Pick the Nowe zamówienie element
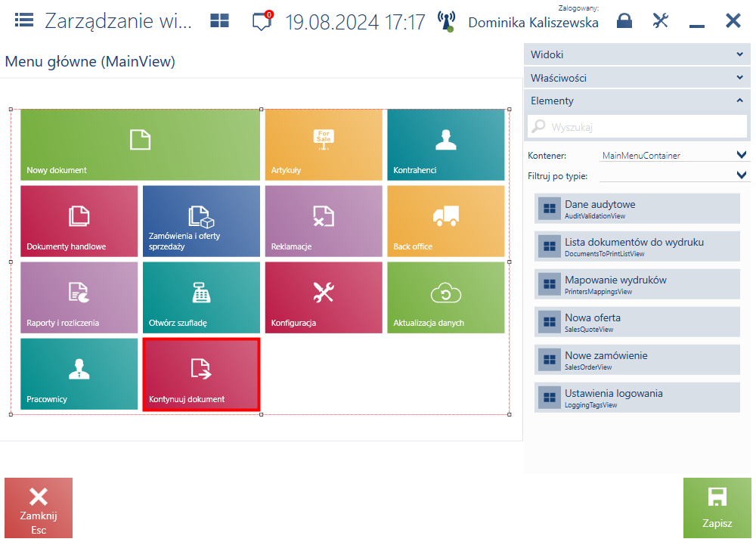756x545 pixels. (637, 360)
